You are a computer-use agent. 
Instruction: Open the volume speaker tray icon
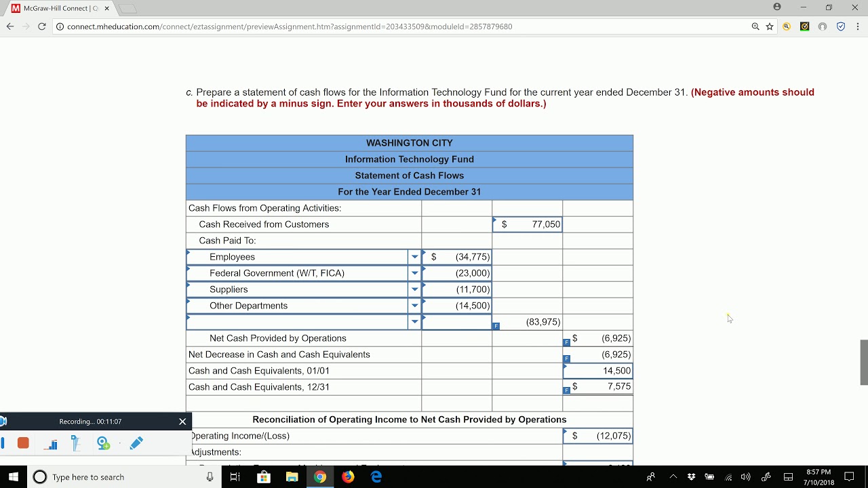click(x=746, y=477)
